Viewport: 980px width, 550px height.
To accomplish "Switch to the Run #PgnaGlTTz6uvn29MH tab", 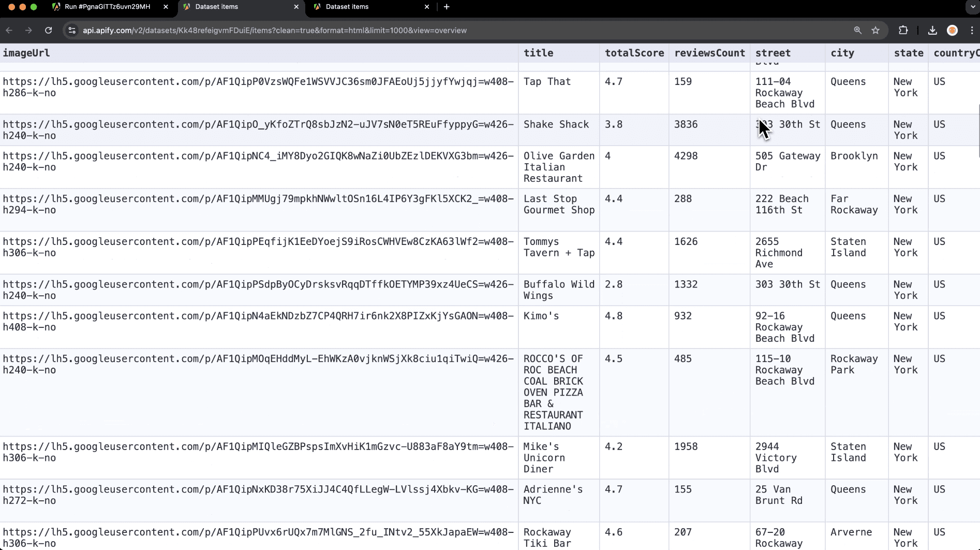I will (108, 7).
